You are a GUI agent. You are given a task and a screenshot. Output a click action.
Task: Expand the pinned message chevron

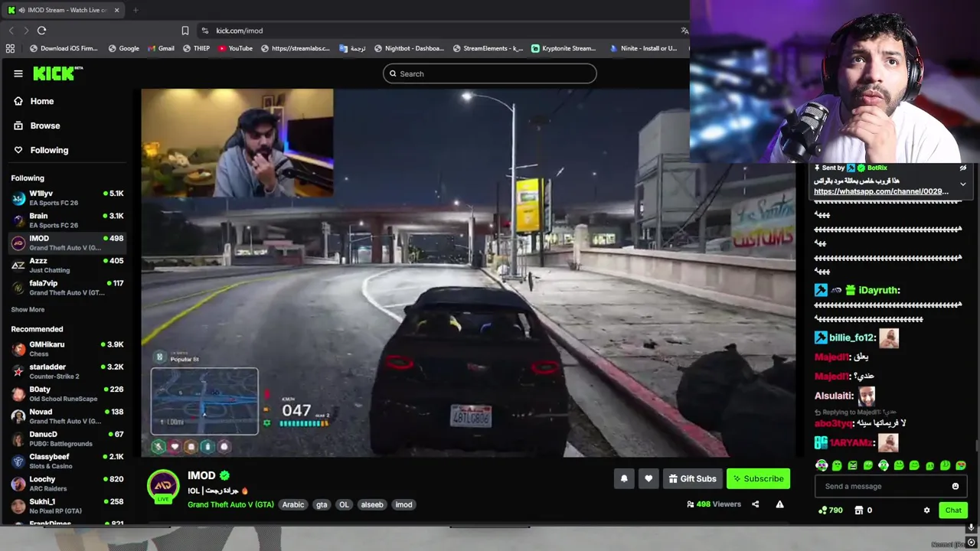pyautogui.click(x=963, y=184)
